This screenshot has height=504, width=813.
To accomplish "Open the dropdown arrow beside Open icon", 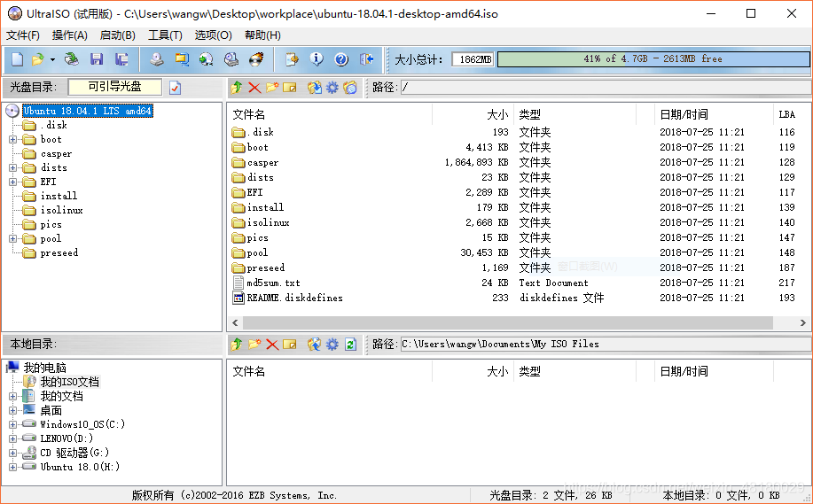I will (x=52, y=60).
